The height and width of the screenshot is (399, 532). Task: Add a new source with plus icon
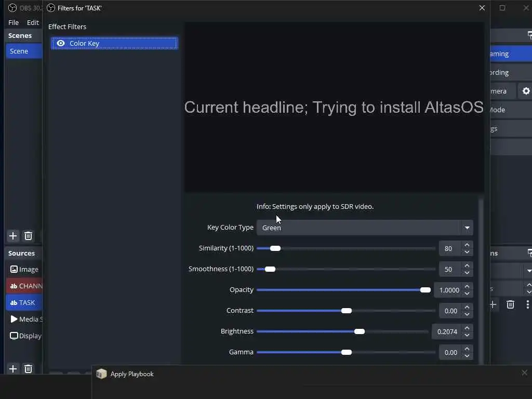pos(13,369)
